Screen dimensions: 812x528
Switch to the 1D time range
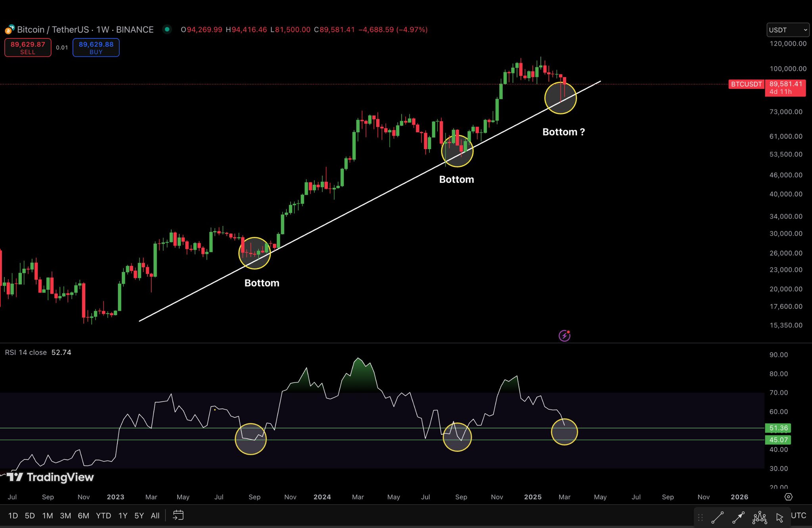(13, 516)
